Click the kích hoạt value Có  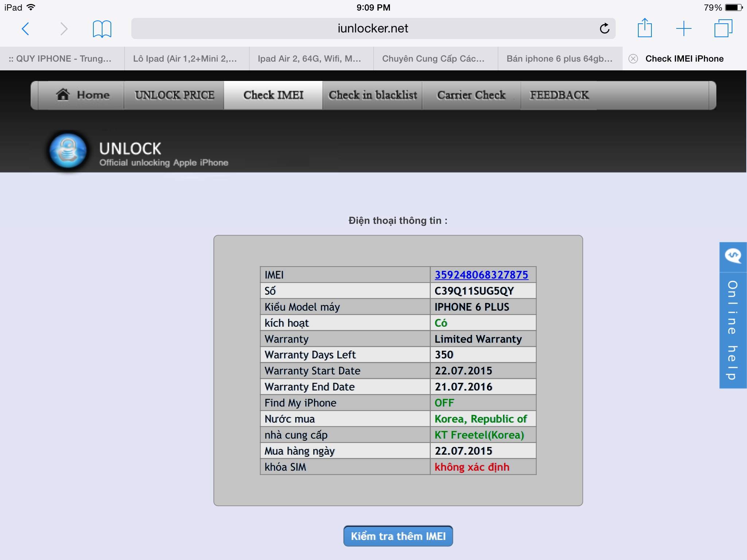pos(441,323)
